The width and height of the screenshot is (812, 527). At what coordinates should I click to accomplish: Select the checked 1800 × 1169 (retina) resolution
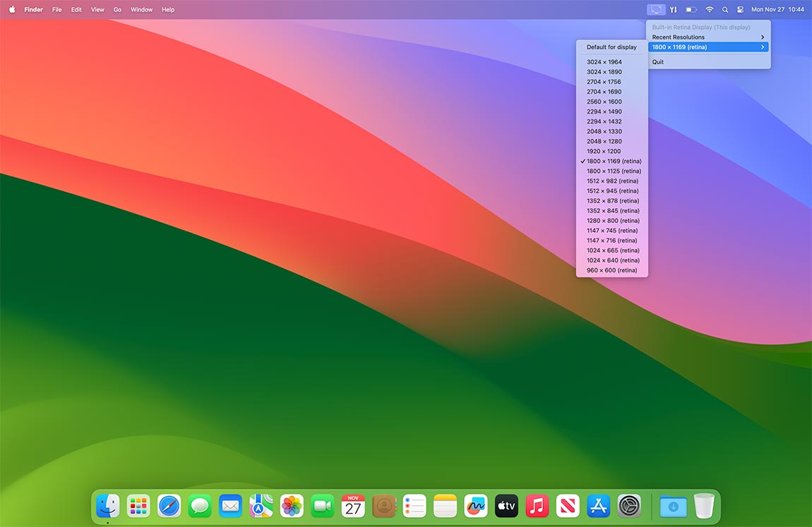click(613, 162)
